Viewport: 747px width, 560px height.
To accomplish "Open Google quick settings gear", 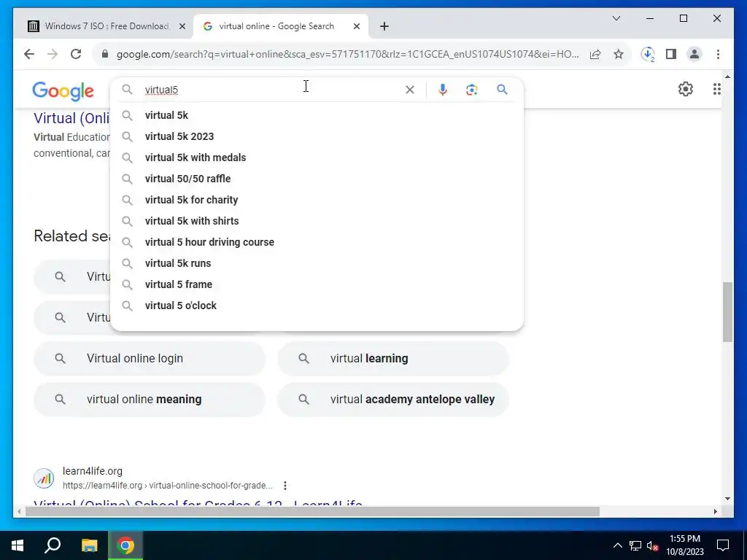I will coord(686,89).
